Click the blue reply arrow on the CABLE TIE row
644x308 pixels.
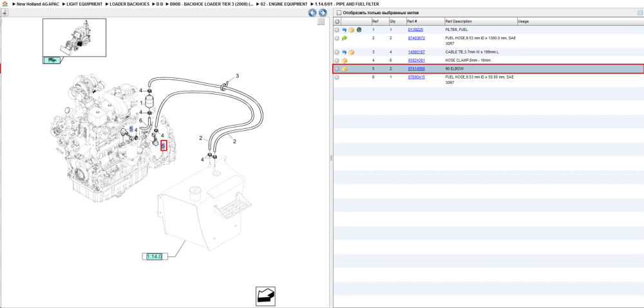344,53
